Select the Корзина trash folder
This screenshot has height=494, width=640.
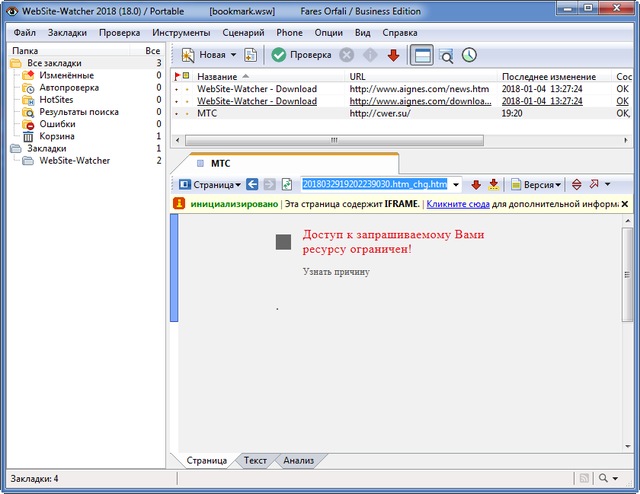coord(55,136)
